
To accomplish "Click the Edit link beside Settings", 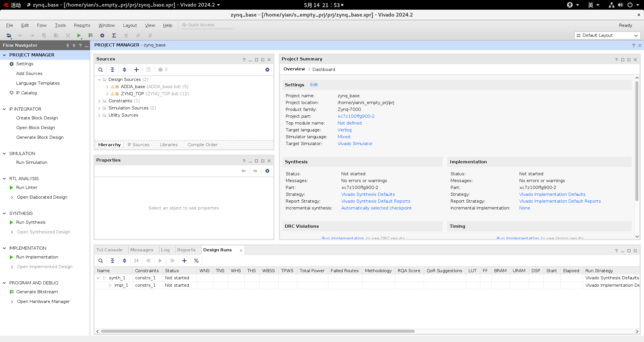I will point(314,85).
